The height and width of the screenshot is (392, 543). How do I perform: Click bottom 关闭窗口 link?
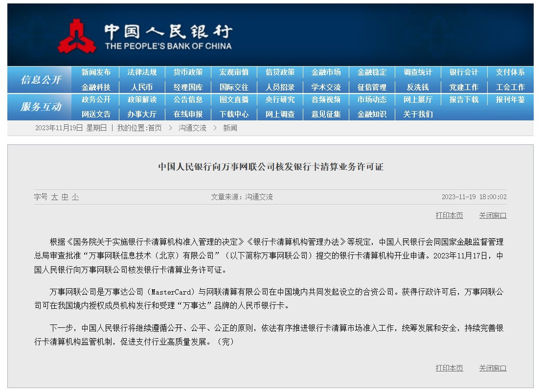[493, 368]
